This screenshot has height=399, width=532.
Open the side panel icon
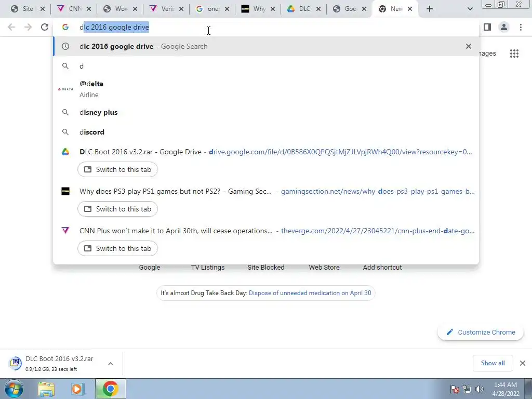point(487,27)
